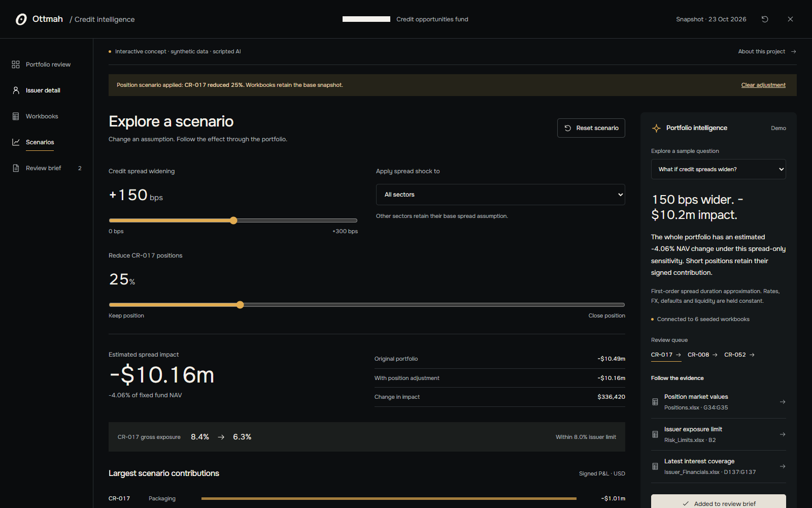
Task: Click the Change in impact value $336,420
Action: pos(611,397)
